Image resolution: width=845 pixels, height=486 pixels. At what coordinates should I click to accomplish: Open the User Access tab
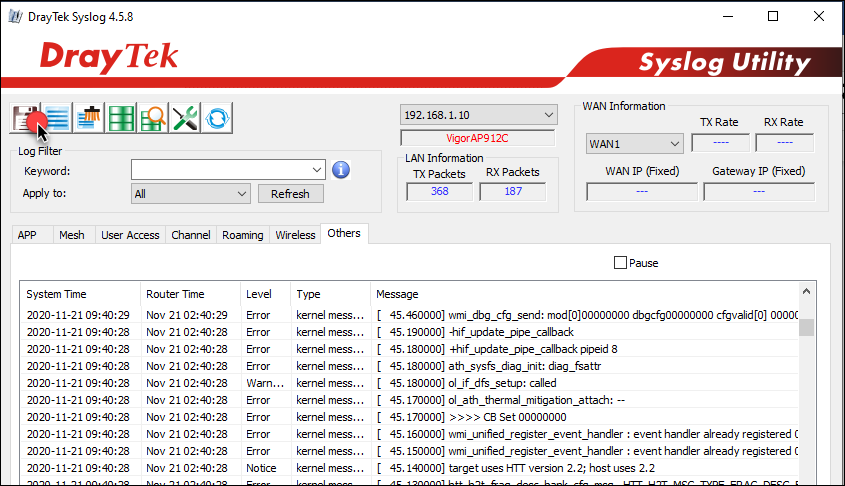pos(130,235)
